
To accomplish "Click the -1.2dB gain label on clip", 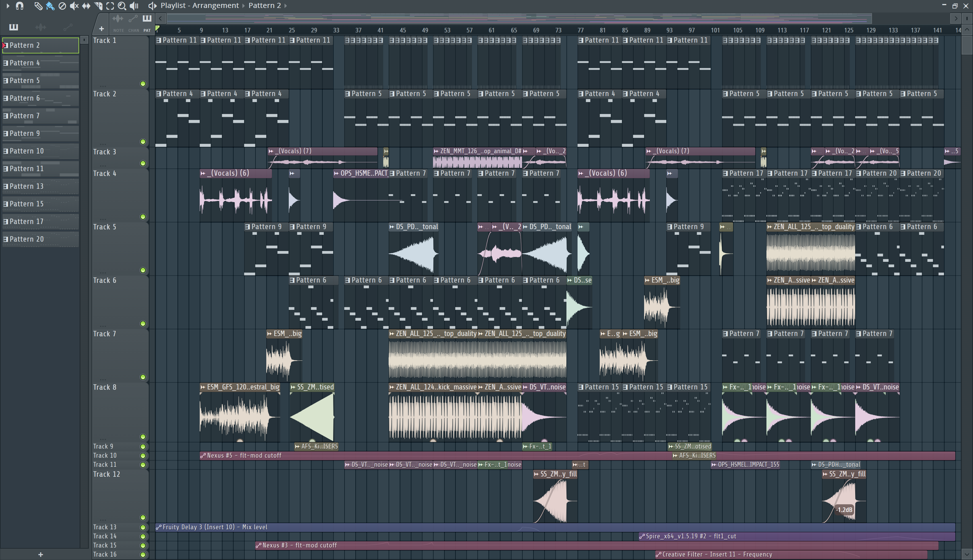I will (x=844, y=510).
